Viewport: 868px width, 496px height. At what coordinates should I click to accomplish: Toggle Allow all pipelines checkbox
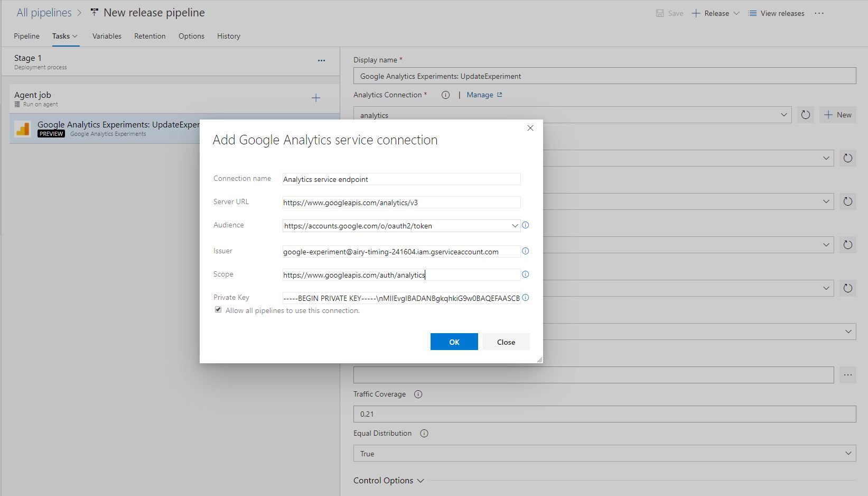click(218, 310)
